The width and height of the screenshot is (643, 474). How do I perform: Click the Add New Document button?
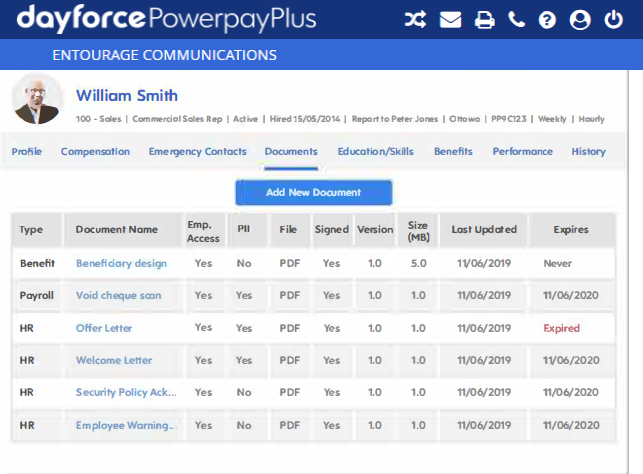[313, 192]
